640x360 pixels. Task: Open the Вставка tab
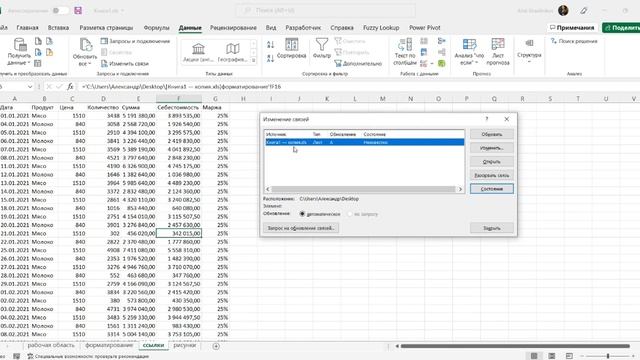[58, 28]
